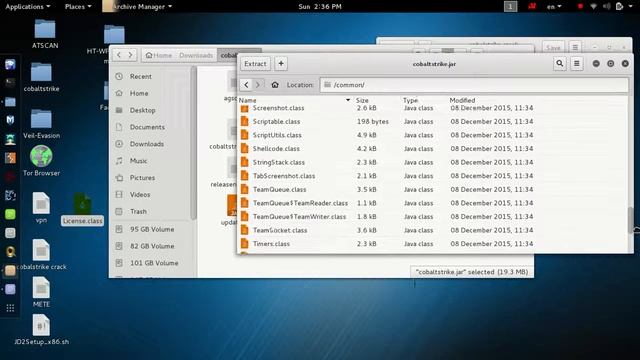This screenshot has width=640, height=360.
Task: Open workspace indicator 1
Action: 510,7
